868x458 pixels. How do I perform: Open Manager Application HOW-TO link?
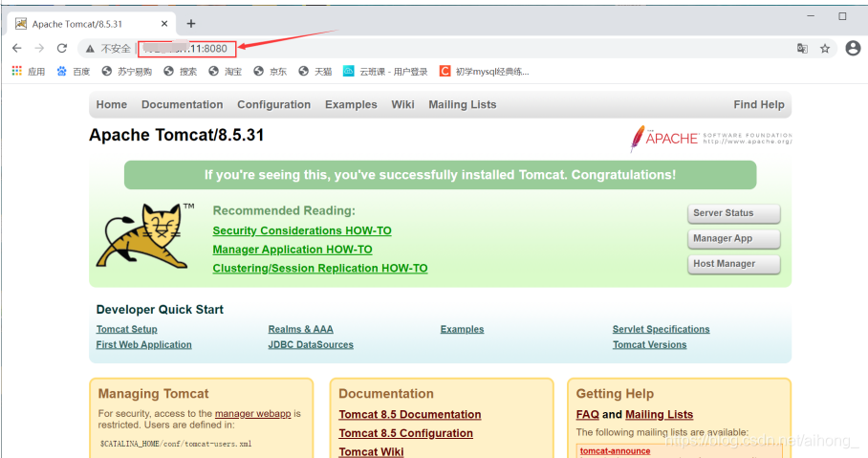(293, 250)
